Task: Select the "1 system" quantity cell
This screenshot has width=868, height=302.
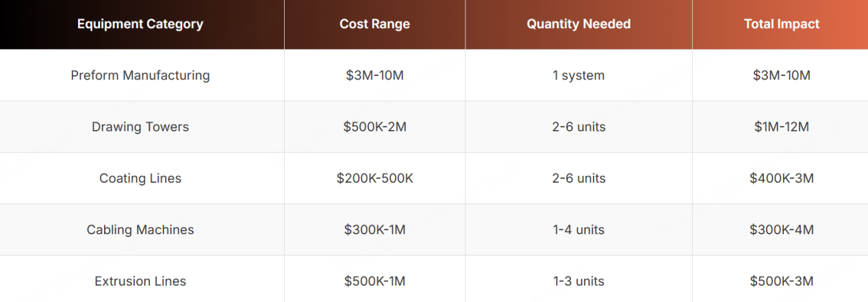Action: click(578, 75)
